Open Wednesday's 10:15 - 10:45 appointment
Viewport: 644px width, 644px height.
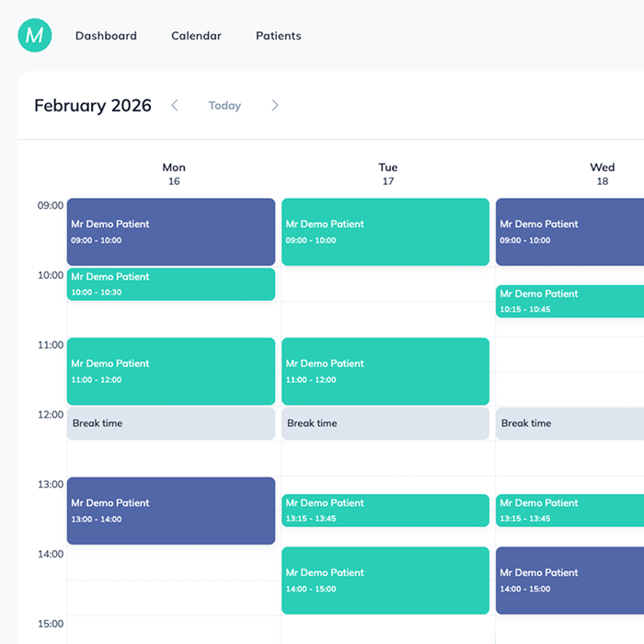(x=570, y=302)
